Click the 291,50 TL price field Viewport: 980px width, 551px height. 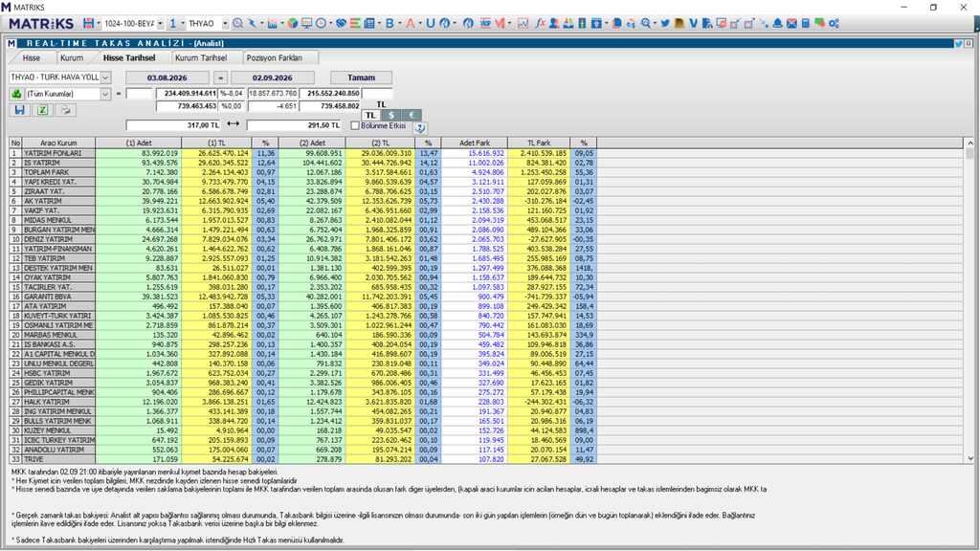(294, 125)
